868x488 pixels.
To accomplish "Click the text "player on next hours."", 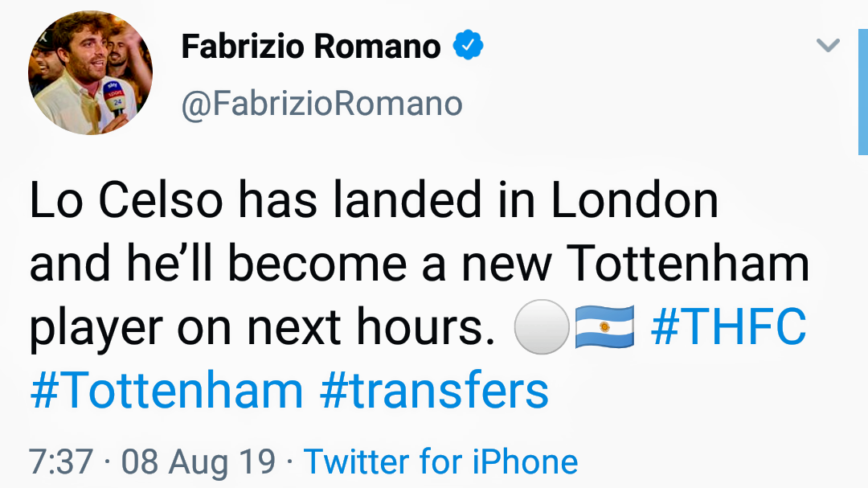I will point(261,329).
